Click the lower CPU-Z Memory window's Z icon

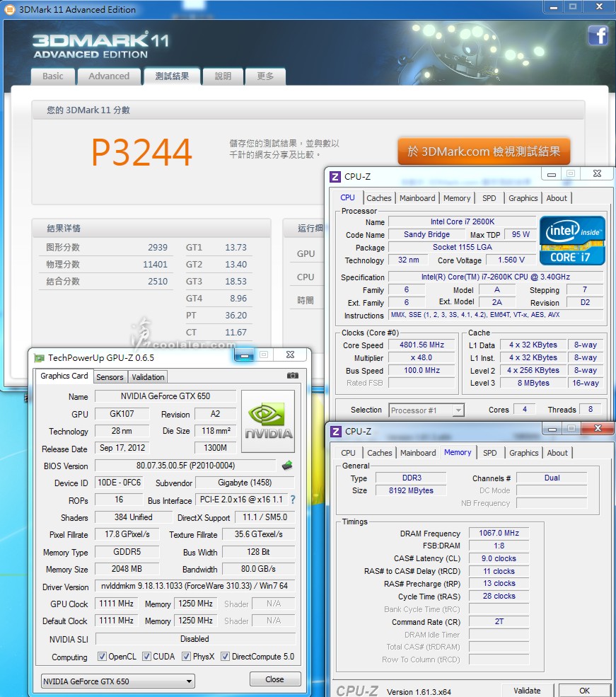click(x=336, y=431)
